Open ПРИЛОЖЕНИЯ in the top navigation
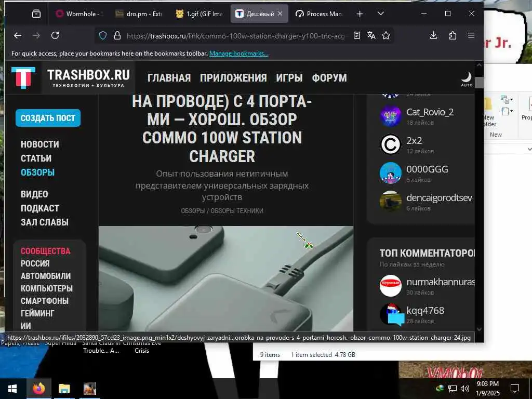 (233, 78)
